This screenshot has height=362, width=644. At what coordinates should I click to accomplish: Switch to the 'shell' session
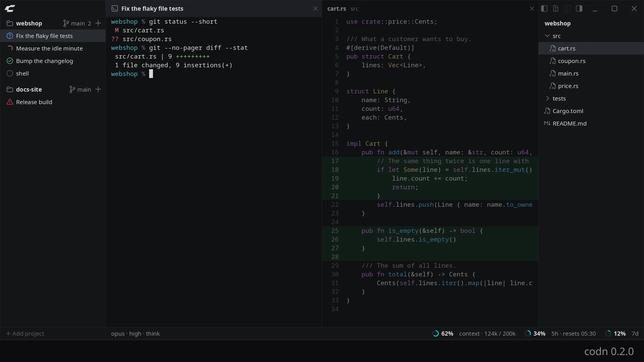(53, 73)
